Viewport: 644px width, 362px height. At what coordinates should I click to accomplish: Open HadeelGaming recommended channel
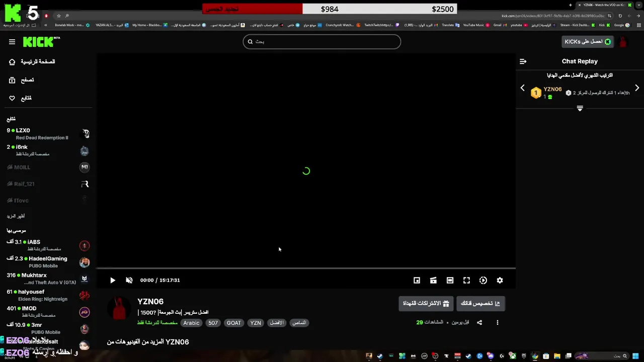(48, 262)
